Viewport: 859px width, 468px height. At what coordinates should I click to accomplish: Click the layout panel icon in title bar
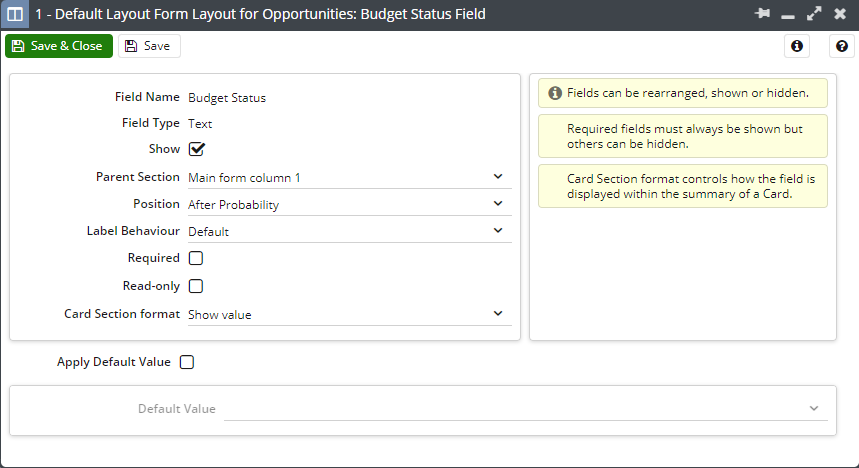point(15,14)
